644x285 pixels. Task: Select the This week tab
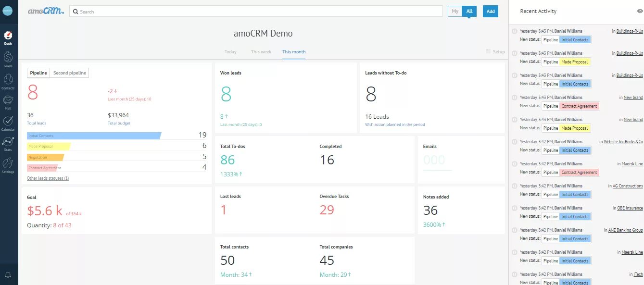click(x=261, y=52)
